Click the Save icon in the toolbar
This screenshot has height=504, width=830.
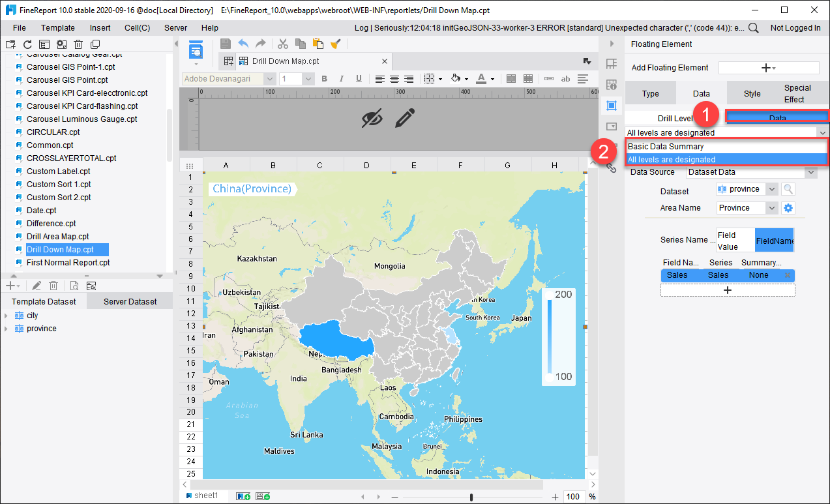click(x=225, y=44)
